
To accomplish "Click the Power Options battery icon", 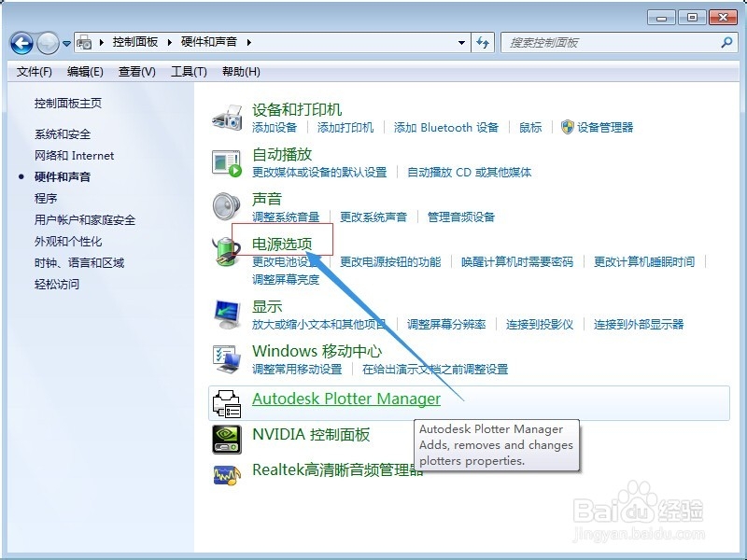I will (227, 253).
